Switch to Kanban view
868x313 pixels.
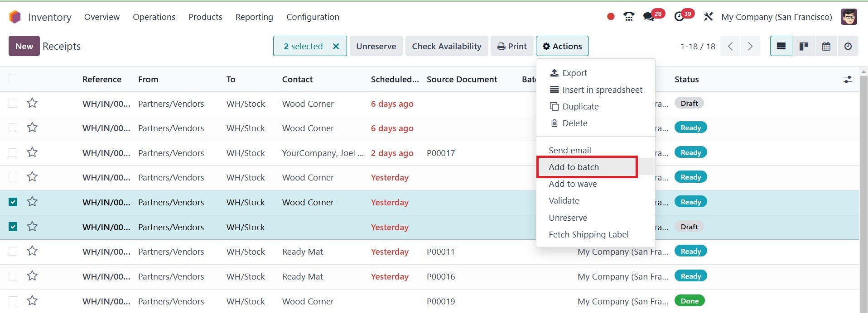click(804, 46)
